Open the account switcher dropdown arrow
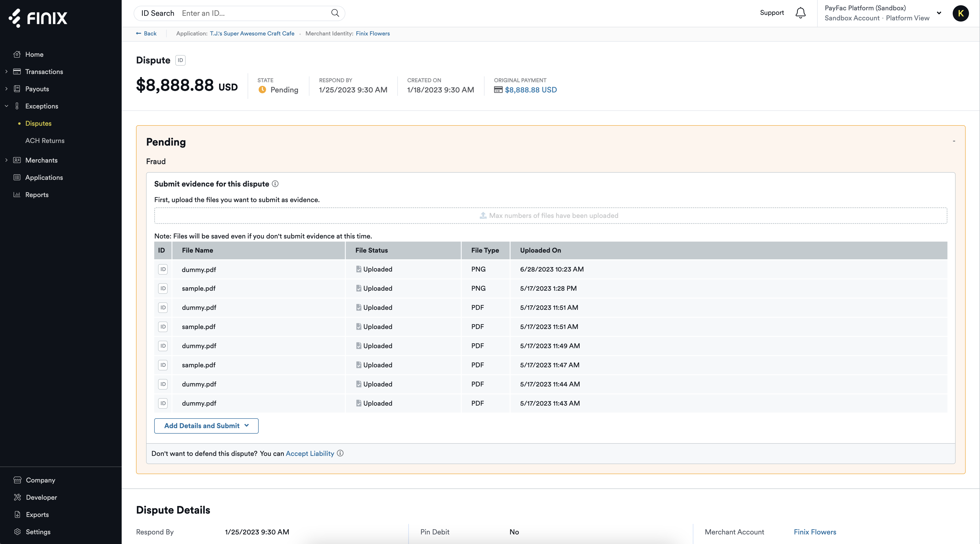This screenshot has width=980, height=544. [939, 13]
